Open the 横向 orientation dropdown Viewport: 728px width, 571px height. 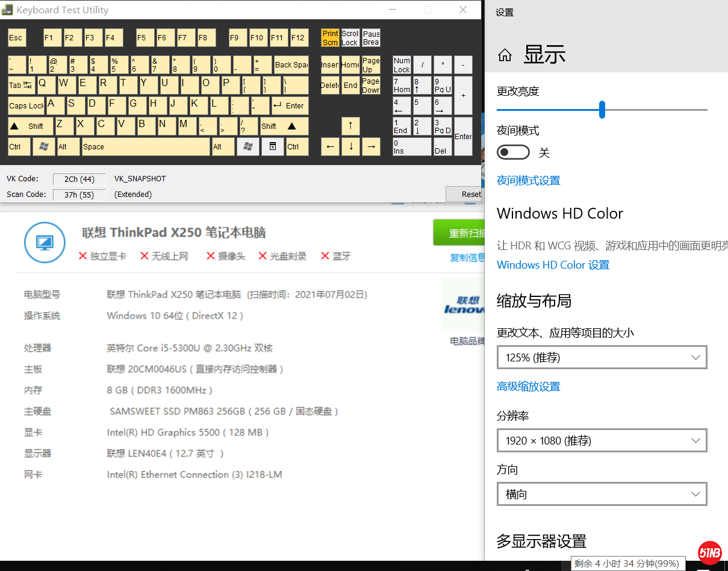click(x=602, y=494)
